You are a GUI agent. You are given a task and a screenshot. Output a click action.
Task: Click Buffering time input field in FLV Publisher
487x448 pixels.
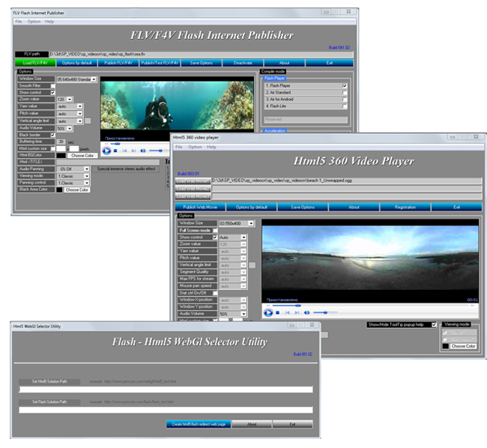point(61,142)
